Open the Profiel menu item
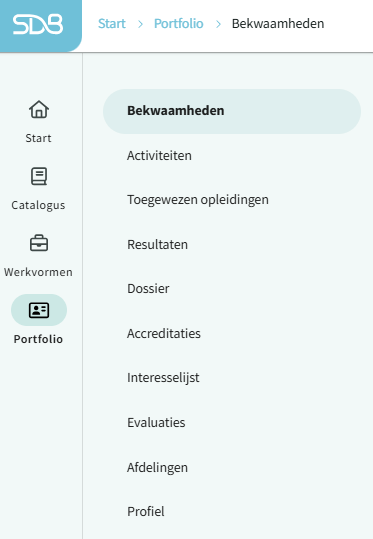Screen dimensions: 373x539 click(x=232, y=512)
